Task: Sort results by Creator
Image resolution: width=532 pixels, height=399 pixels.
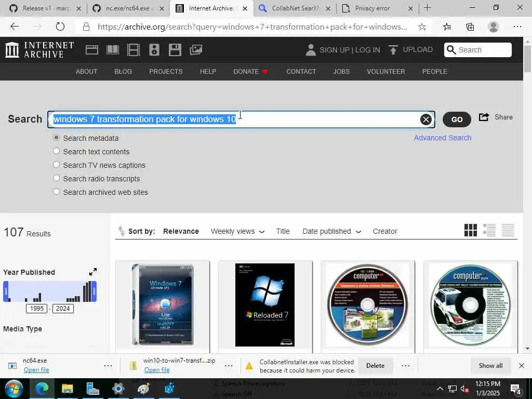Action: 385,231
